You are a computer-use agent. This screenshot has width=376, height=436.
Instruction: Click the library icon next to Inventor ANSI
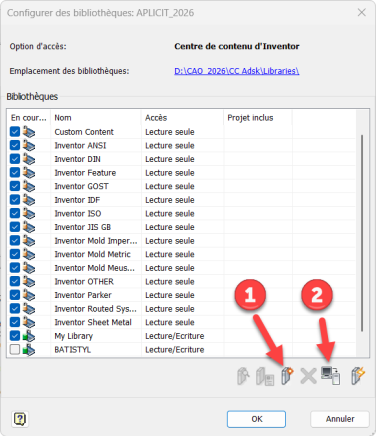click(29, 146)
